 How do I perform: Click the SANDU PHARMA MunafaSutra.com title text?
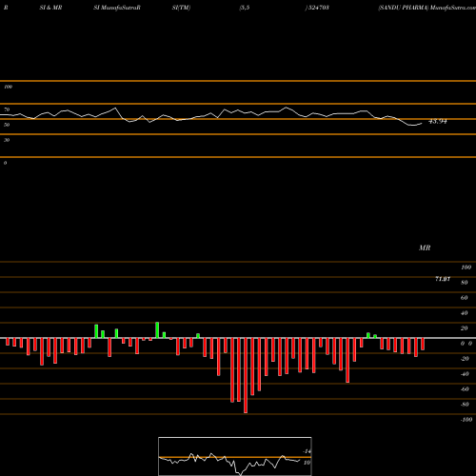(426, 8)
